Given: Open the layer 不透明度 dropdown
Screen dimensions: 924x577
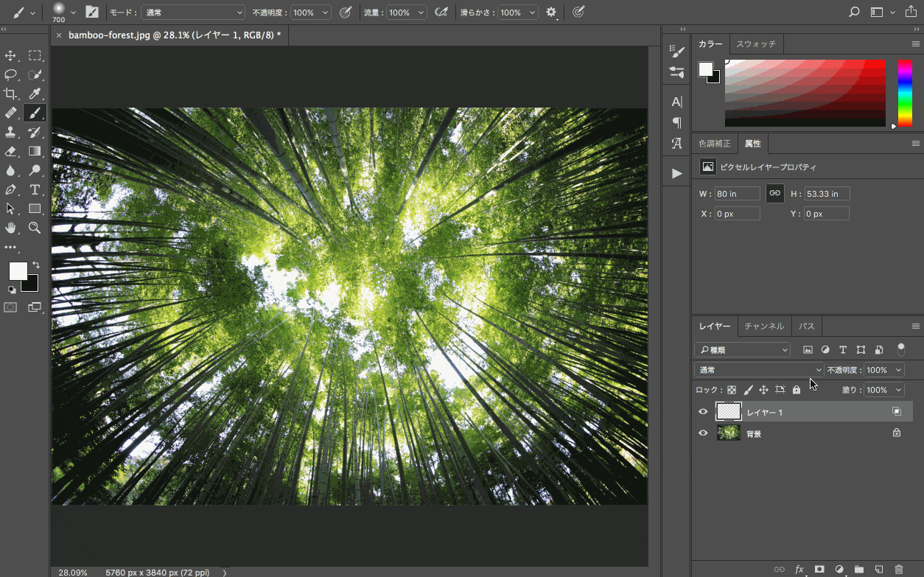Looking at the screenshot, I should pos(898,370).
